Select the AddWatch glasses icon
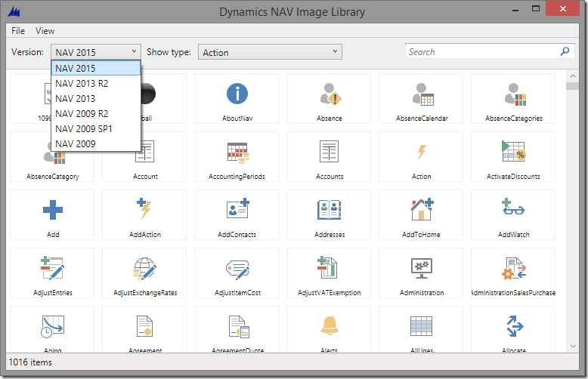The height and width of the screenshot is (379, 588). click(x=513, y=207)
